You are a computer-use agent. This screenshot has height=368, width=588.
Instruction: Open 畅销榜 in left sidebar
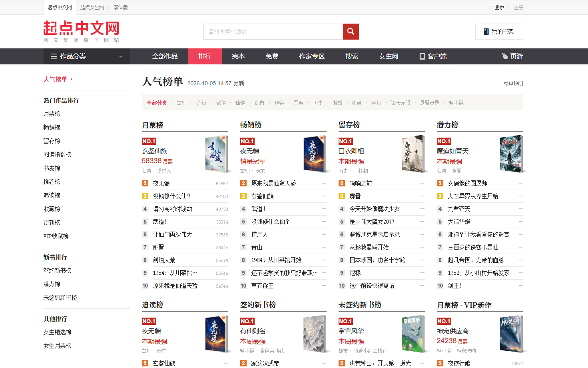coord(52,127)
